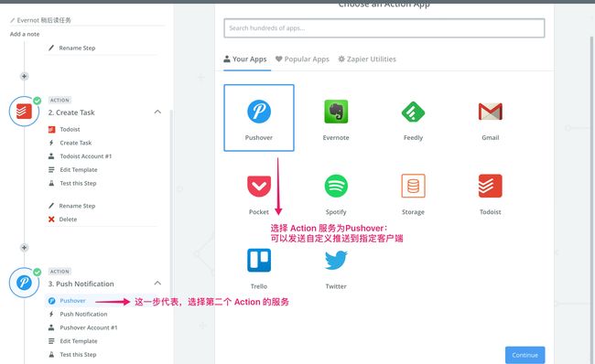Add a step above Create Task

click(24, 76)
